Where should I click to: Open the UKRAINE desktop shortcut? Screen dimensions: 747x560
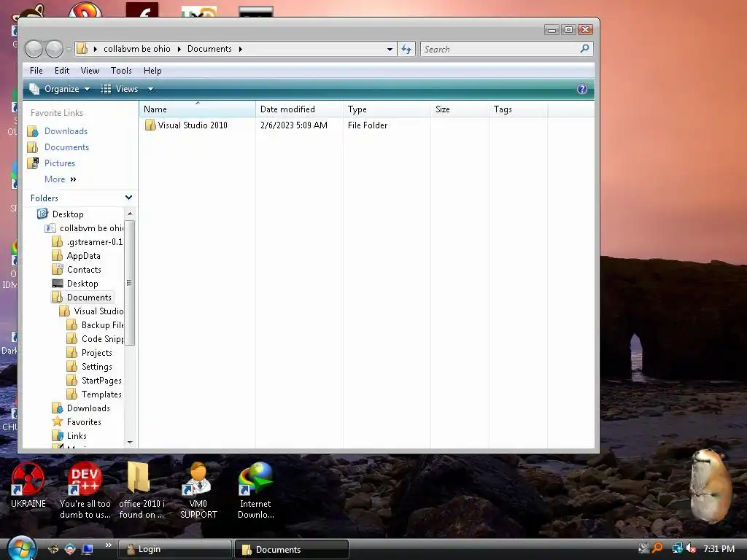28,485
